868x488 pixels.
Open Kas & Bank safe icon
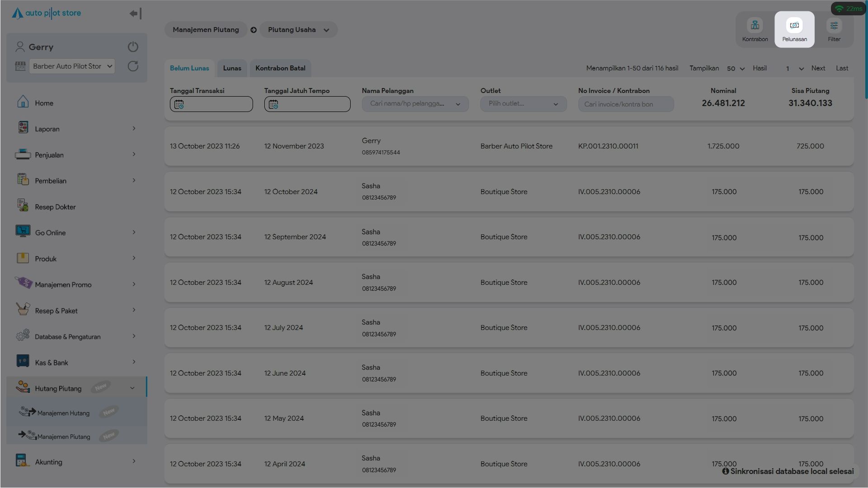23,362
